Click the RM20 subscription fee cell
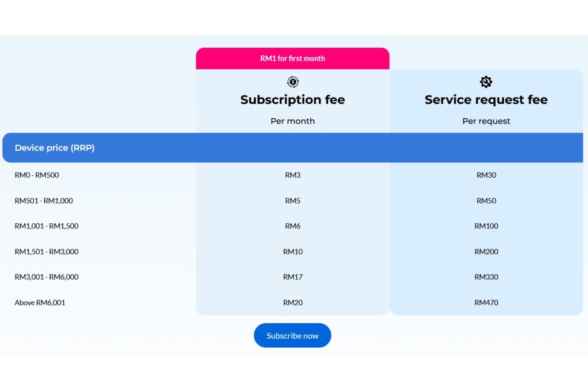Image resolution: width=588 pixels, height=392 pixels. click(292, 302)
